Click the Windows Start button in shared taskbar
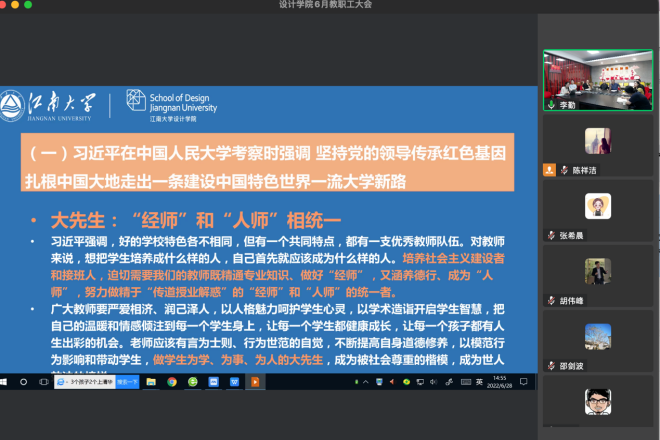The height and width of the screenshot is (440, 660). (8, 381)
